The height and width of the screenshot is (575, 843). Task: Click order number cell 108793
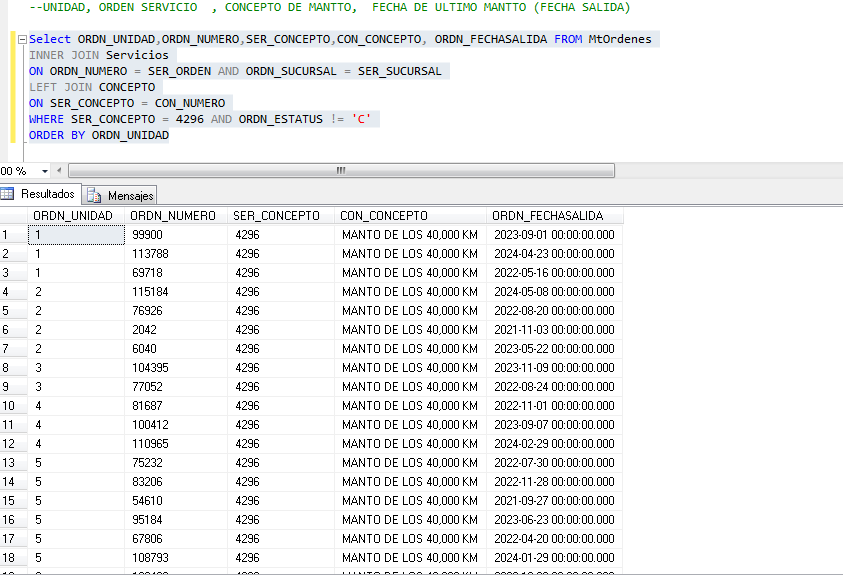point(176,558)
